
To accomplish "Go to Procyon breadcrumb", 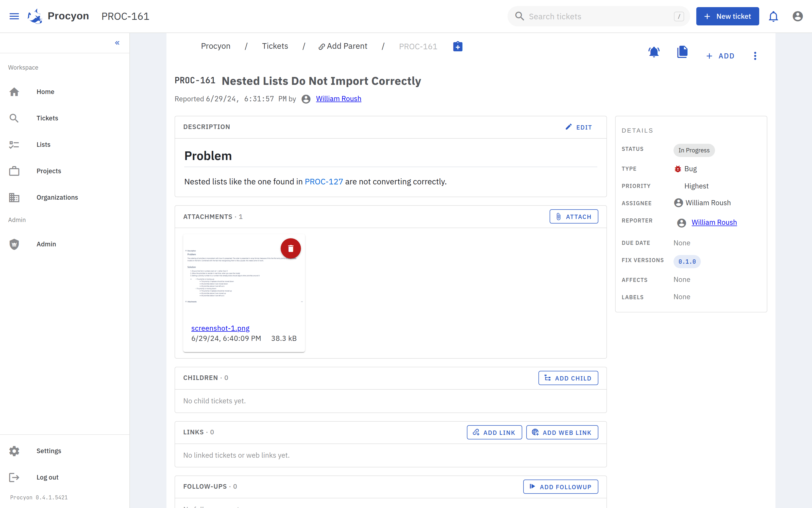I will [215, 46].
